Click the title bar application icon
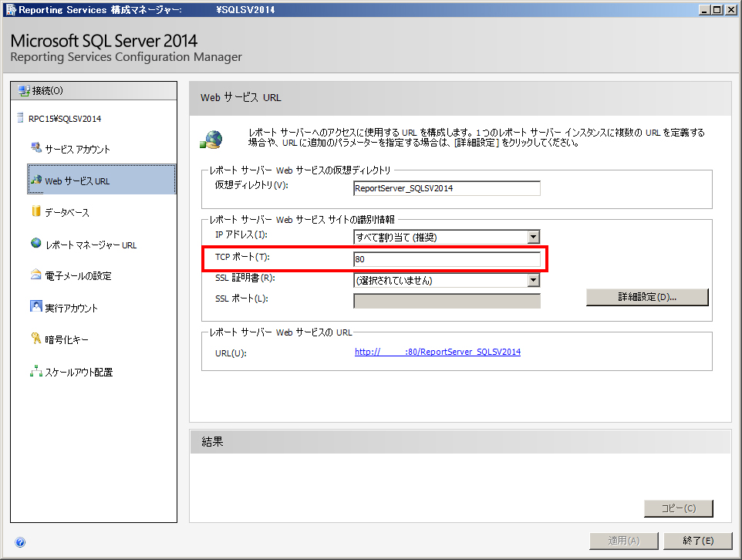 coord(11,9)
